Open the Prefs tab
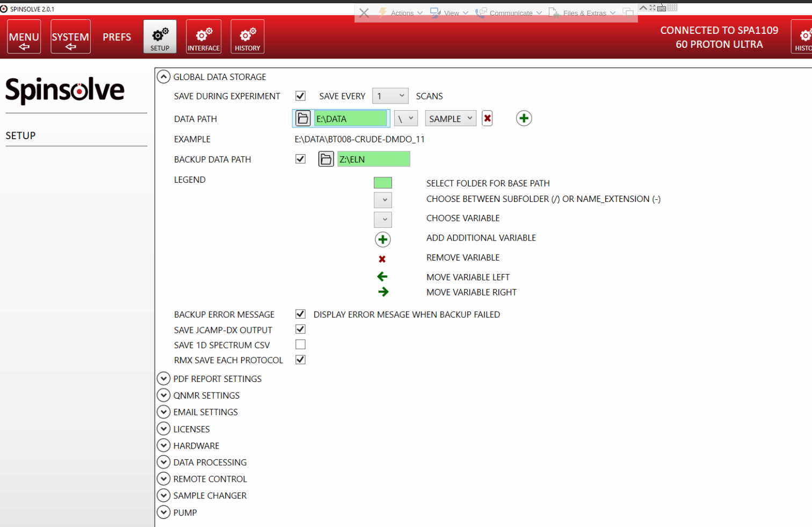This screenshot has width=812, height=527. point(117,37)
